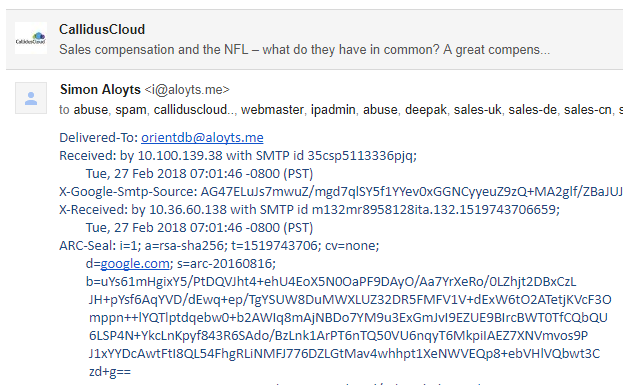This screenshot has width=623, height=385.
Task: Click the X-Google-Smtp-Source header line
Action: coord(341,192)
